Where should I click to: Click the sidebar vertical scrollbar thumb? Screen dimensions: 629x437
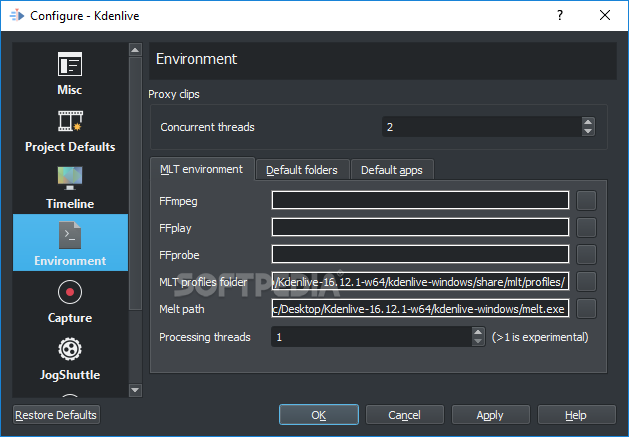coord(135,183)
